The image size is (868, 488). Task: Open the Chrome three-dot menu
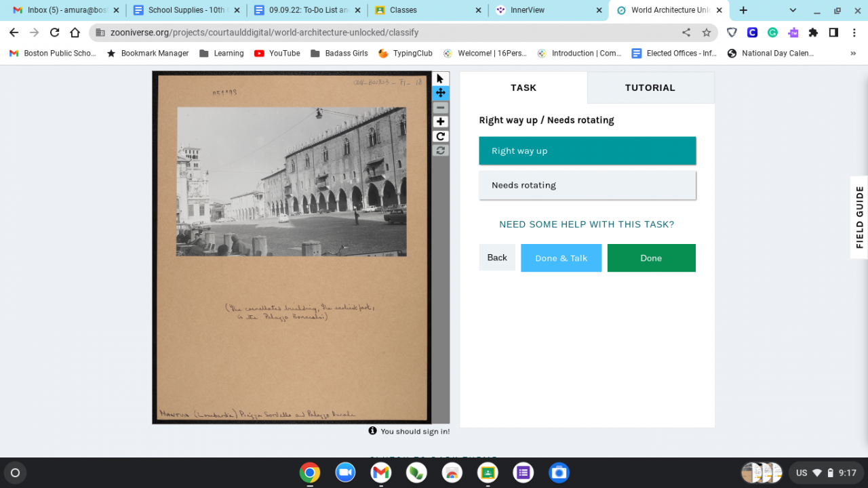click(x=854, y=33)
